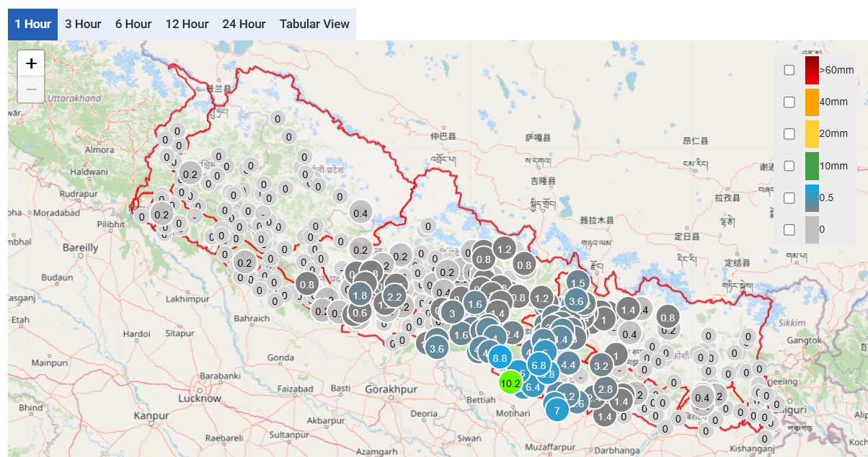
Task: Click the green 10.2 rainfall marker
Action: (x=510, y=383)
